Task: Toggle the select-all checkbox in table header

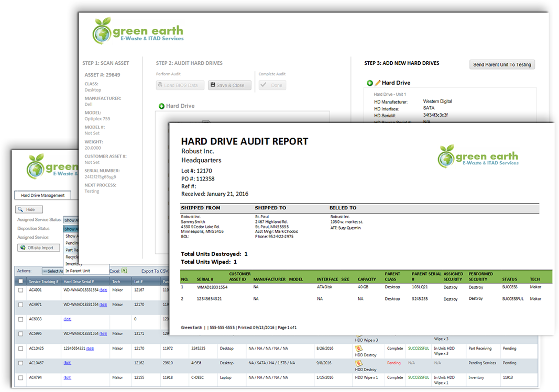Action: tap(21, 282)
